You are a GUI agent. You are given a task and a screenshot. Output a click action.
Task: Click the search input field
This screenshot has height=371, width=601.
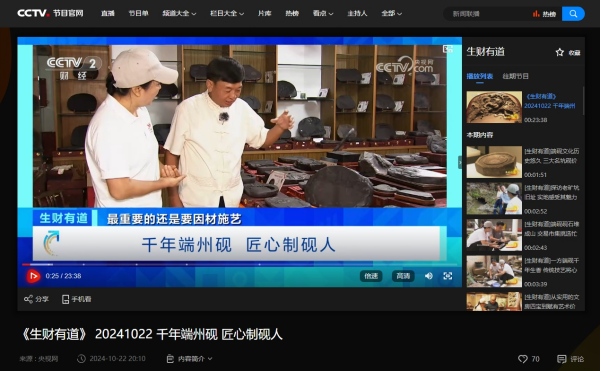(487, 14)
